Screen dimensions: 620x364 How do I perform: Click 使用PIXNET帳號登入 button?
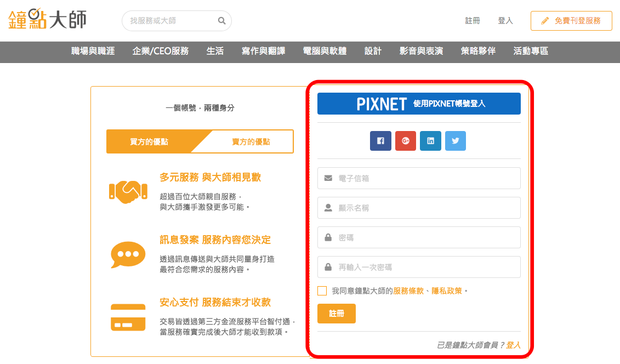(x=419, y=103)
